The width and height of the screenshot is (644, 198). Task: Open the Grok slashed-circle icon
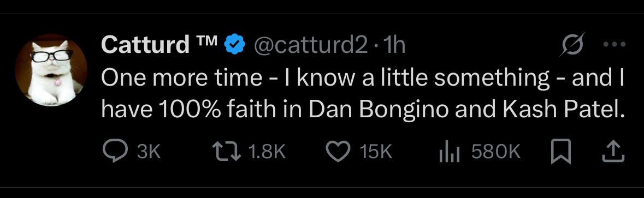point(571,44)
